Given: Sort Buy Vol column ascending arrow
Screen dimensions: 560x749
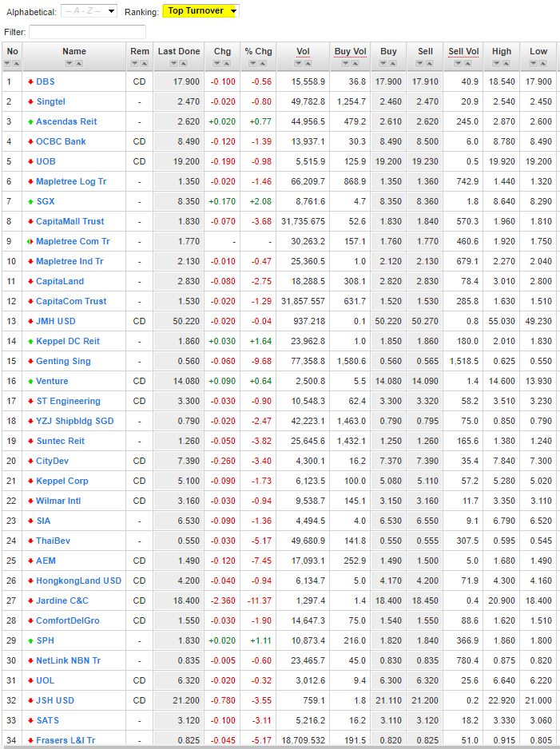Looking at the screenshot, I should (355, 64).
